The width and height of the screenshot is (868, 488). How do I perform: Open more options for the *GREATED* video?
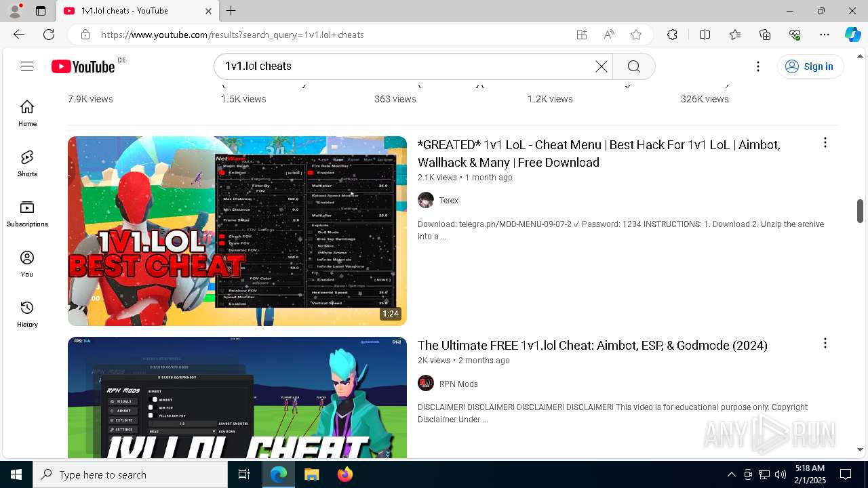click(x=825, y=142)
